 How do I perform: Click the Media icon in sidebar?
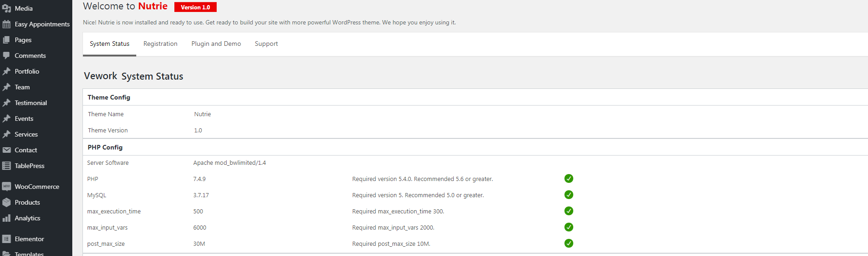tap(6, 8)
